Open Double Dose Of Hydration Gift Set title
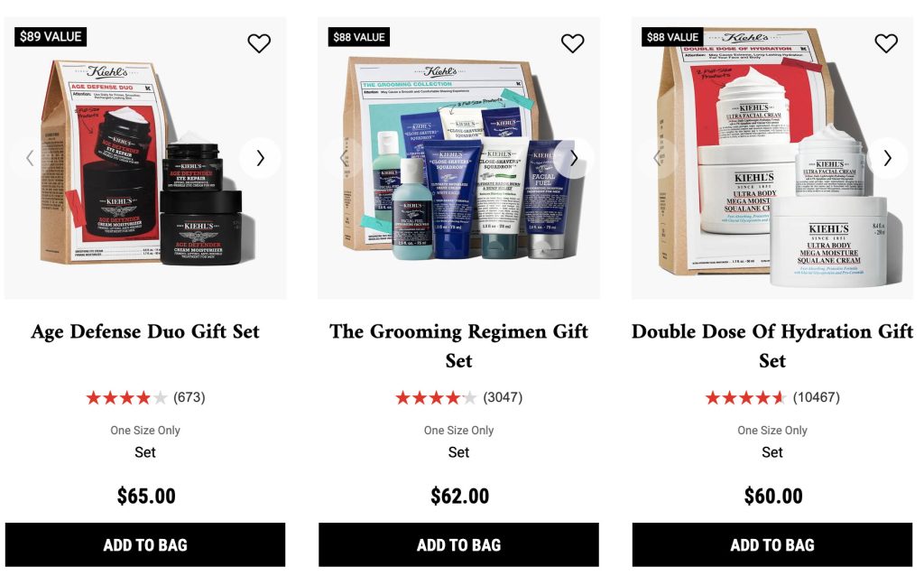The image size is (924, 585). [772, 346]
